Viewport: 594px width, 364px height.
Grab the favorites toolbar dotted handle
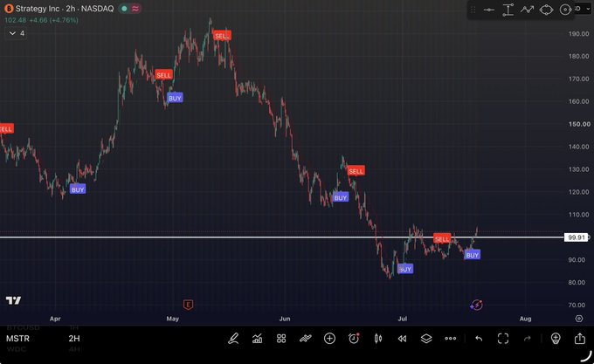473,10
